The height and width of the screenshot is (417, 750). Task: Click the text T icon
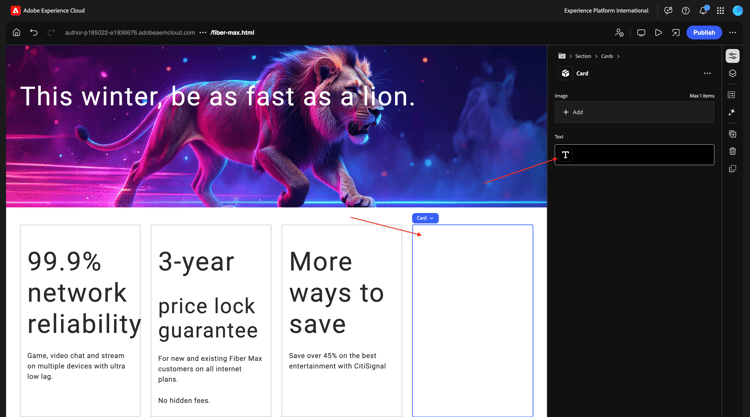pos(565,154)
